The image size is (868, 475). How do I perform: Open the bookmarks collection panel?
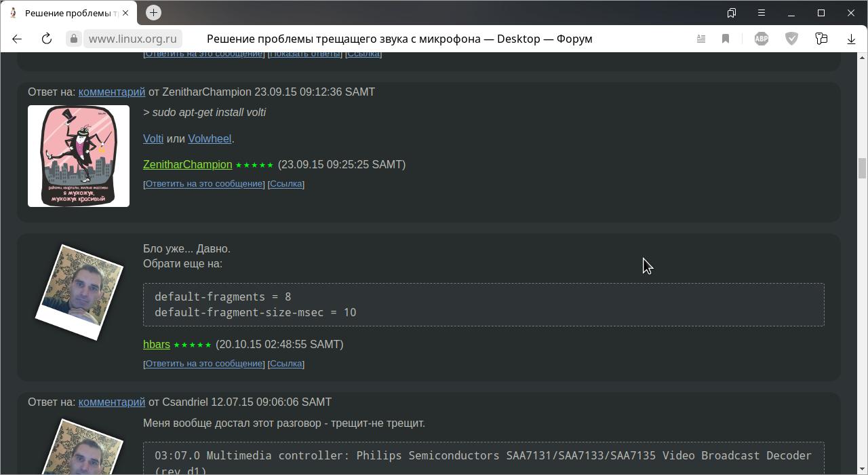pos(732,13)
